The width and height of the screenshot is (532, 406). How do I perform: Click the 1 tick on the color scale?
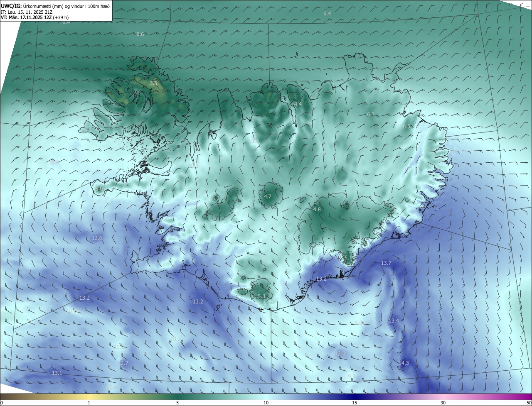[89, 403]
